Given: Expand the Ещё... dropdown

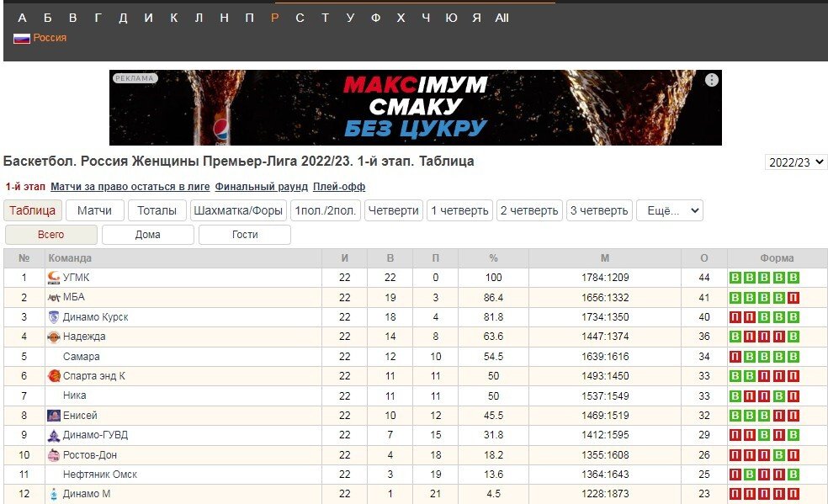Looking at the screenshot, I should point(669,210).
